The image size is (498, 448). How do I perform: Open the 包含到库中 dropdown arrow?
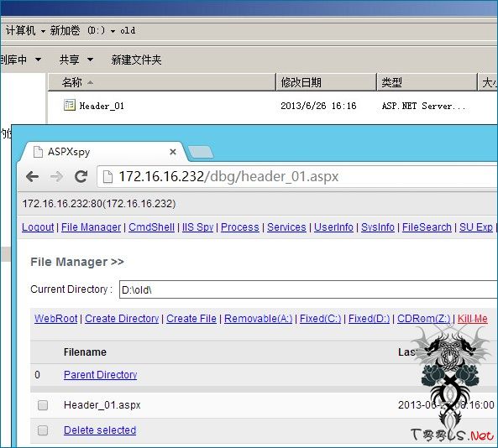pyautogui.click(x=38, y=60)
